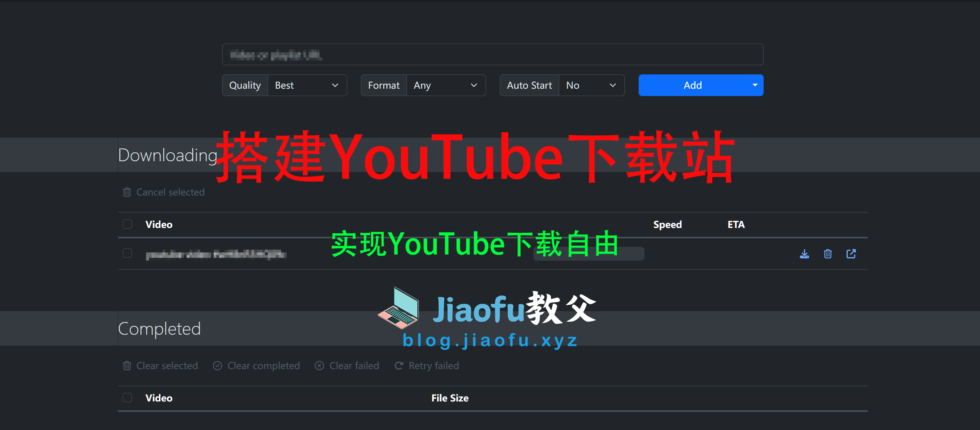Image resolution: width=980 pixels, height=430 pixels.
Task: Click the progress bar of the queued video
Action: point(589,254)
